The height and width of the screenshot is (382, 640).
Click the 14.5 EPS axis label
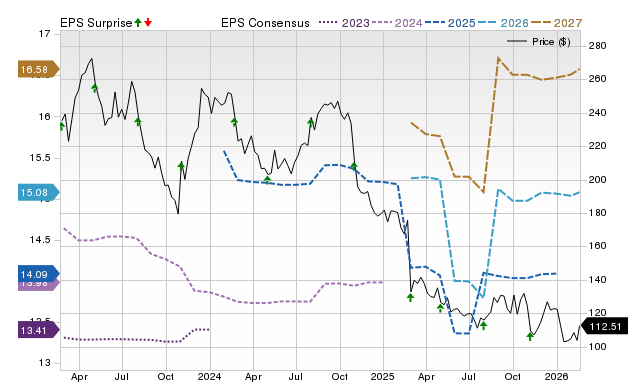point(40,240)
